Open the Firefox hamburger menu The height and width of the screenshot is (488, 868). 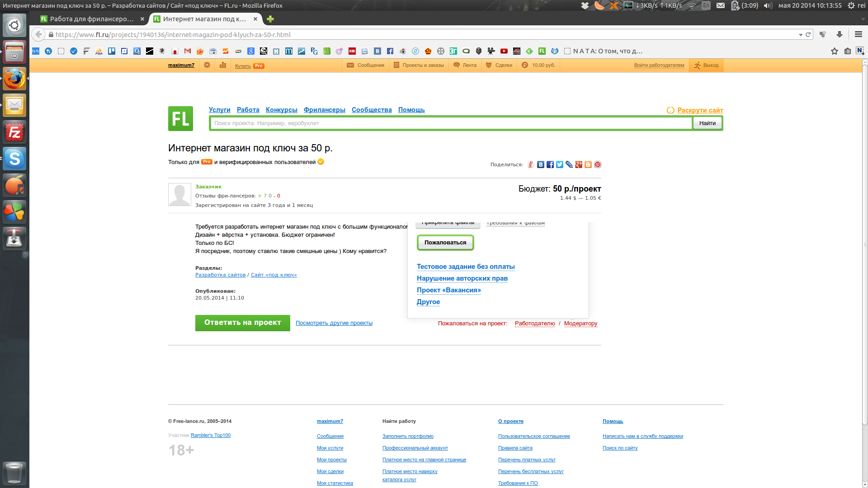coord(859,35)
